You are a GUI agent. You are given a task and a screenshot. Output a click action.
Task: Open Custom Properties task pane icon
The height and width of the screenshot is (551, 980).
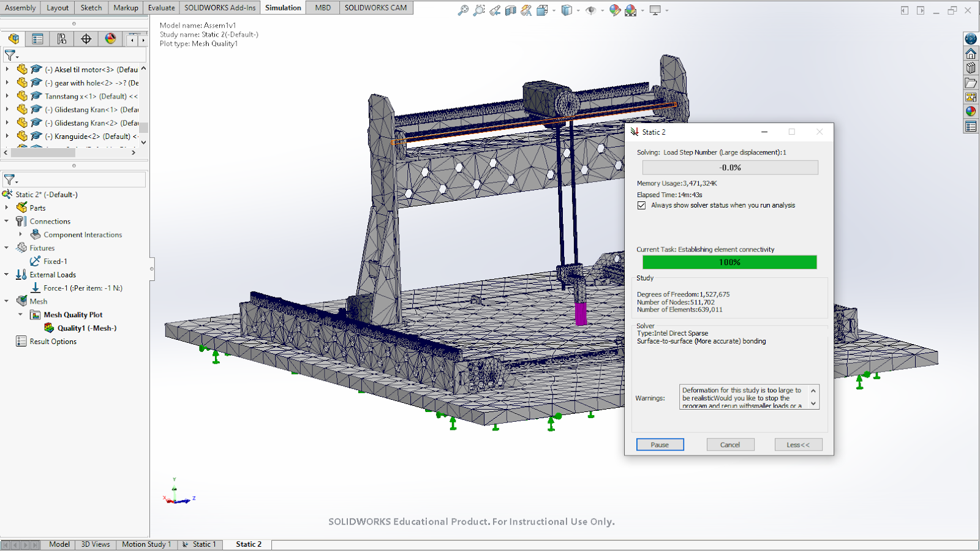971,126
